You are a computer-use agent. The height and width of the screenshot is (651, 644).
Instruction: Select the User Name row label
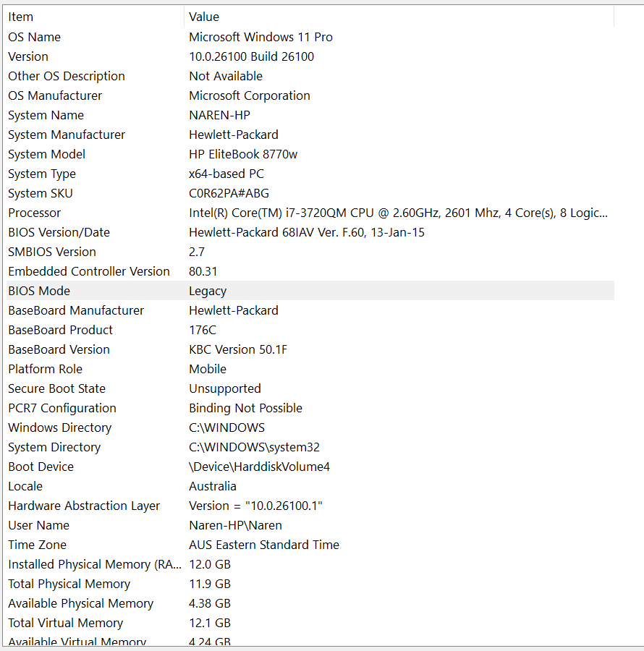coord(38,525)
